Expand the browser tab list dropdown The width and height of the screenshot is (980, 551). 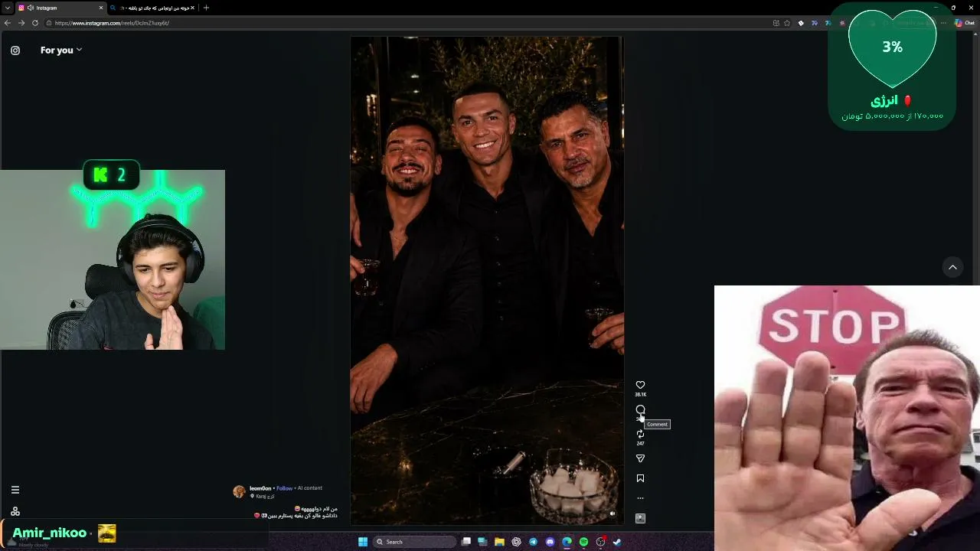tap(7, 8)
